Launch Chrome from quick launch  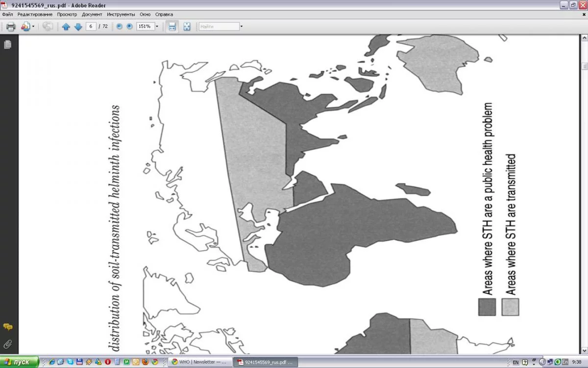[154, 362]
